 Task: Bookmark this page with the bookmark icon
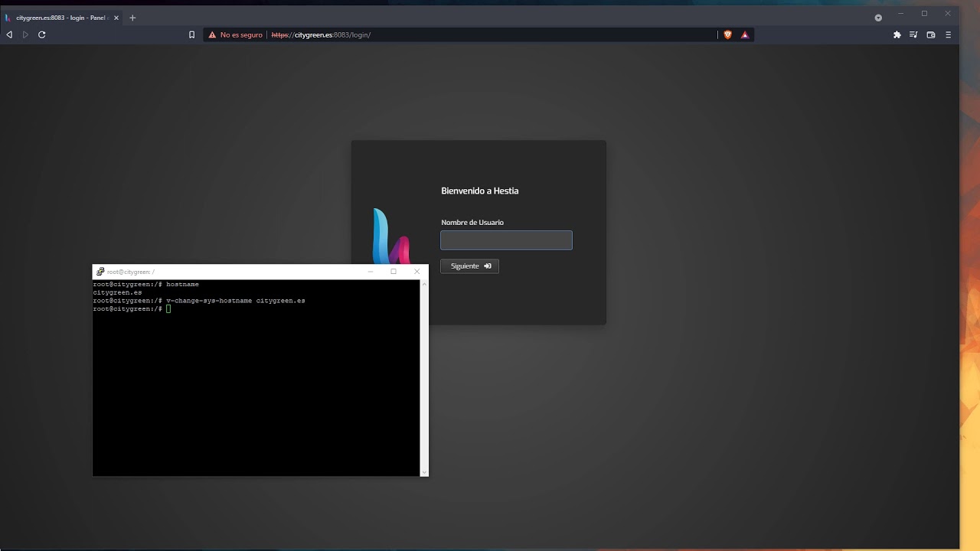(x=191, y=34)
